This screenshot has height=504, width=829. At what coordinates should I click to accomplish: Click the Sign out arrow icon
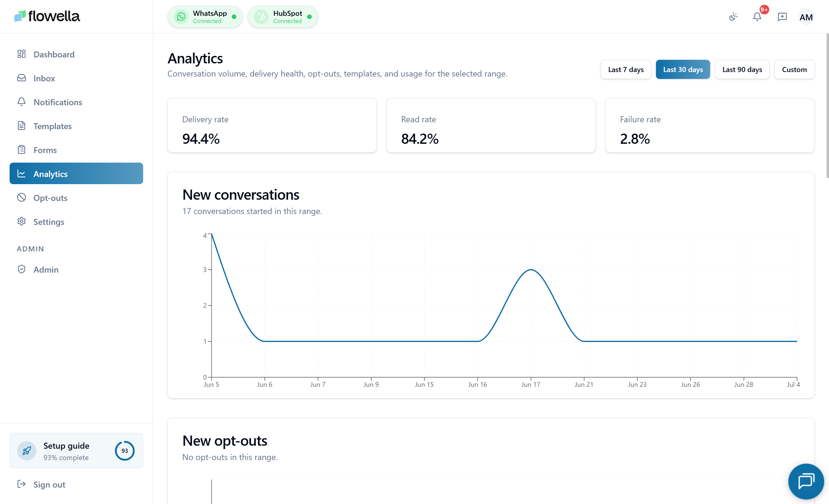click(x=22, y=484)
